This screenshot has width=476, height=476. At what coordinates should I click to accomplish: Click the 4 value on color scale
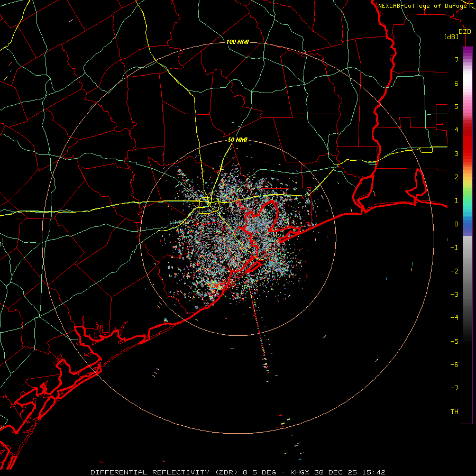point(456,130)
